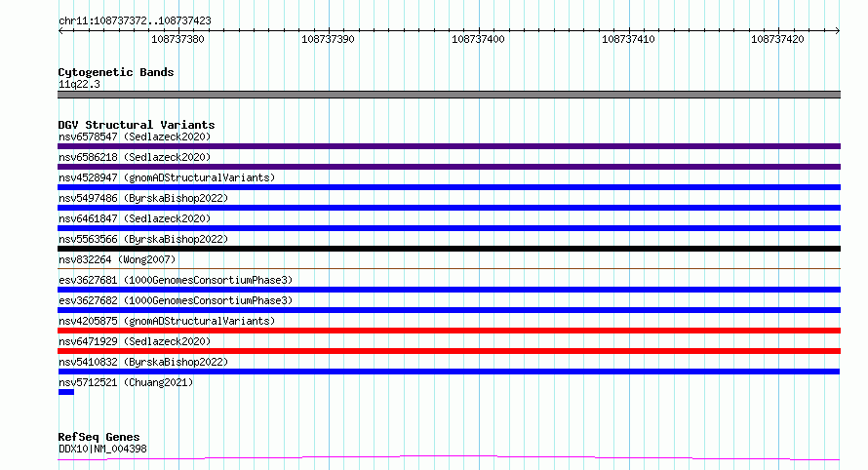Image resolution: width=868 pixels, height=470 pixels.
Task: Click the purple bar for nsv6586218
Action: (449, 167)
